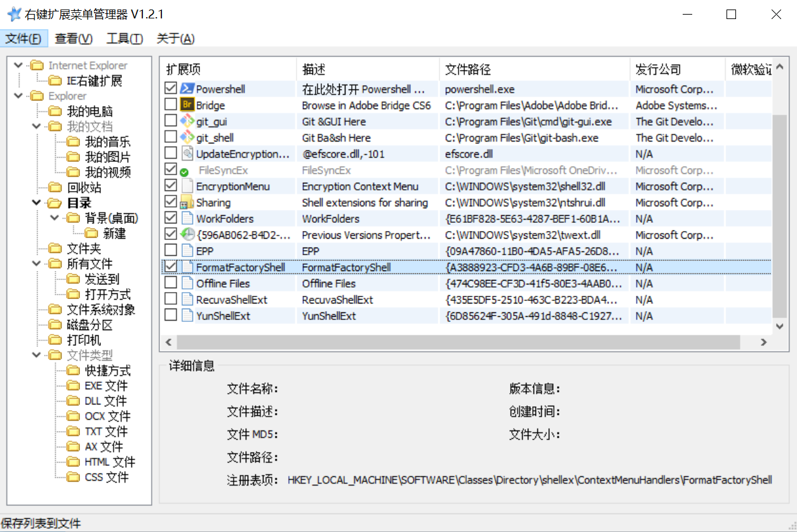
Task: Click the YunShellExt file icon
Action: [x=187, y=316]
